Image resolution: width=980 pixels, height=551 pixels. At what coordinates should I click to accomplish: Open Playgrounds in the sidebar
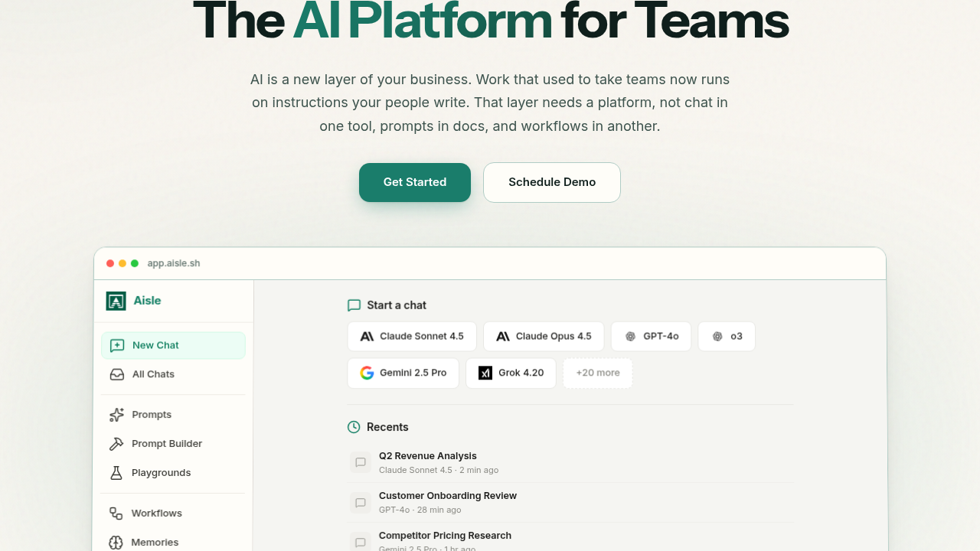coord(173,473)
